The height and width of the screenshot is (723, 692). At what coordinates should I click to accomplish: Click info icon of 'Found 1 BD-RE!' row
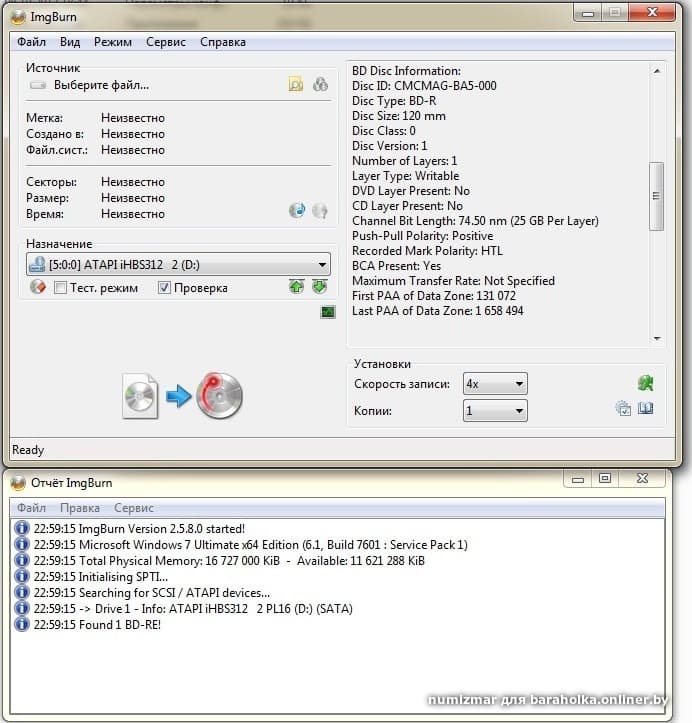(x=22, y=624)
